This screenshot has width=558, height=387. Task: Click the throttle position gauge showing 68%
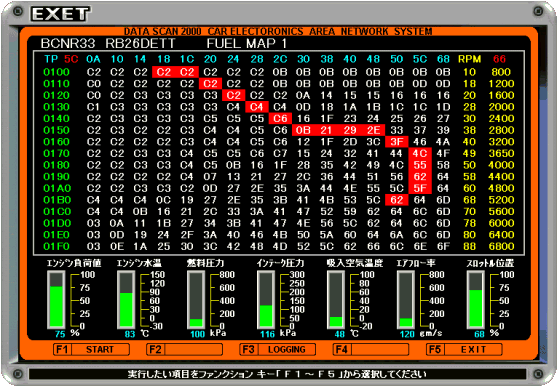tap(476, 300)
